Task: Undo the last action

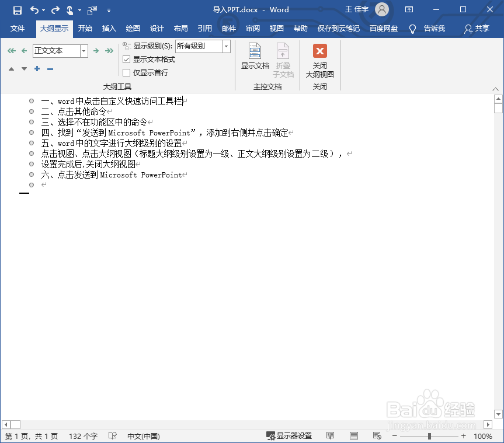Action: (34, 11)
